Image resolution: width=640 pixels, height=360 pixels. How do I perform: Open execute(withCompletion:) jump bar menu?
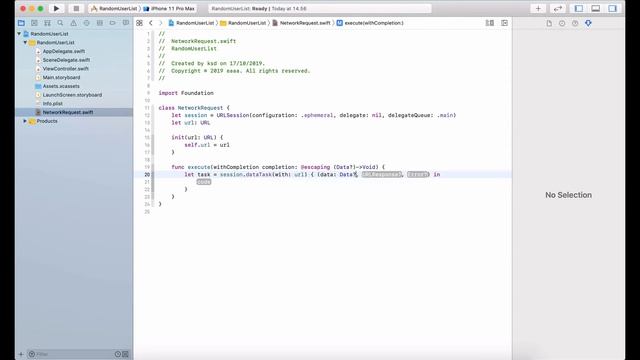(x=370, y=23)
